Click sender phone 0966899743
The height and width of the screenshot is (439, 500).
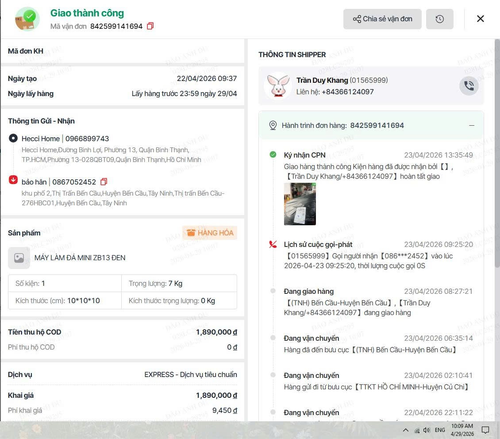(87, 138)
